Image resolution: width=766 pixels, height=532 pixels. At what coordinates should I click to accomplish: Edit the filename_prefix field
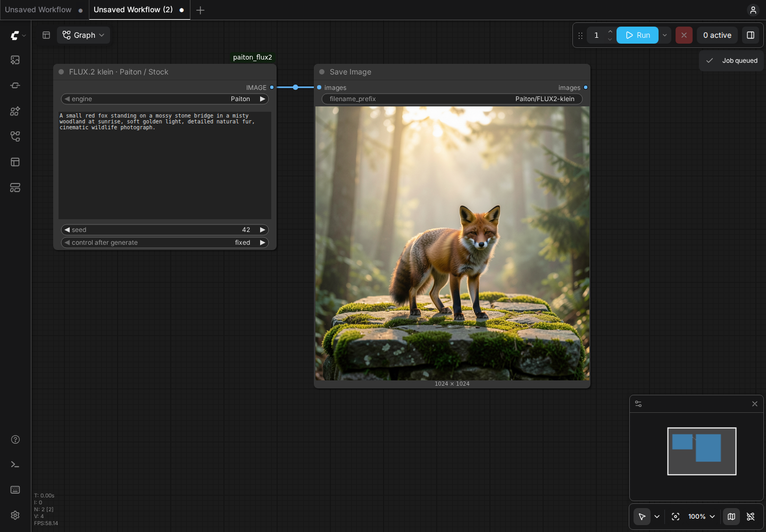pos(452,99)
